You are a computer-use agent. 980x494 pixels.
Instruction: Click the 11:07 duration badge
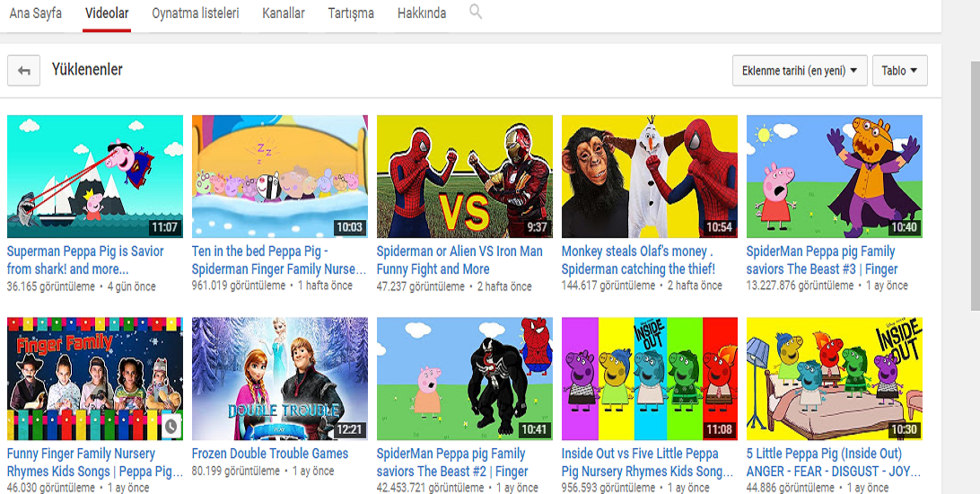pos(164,227)
